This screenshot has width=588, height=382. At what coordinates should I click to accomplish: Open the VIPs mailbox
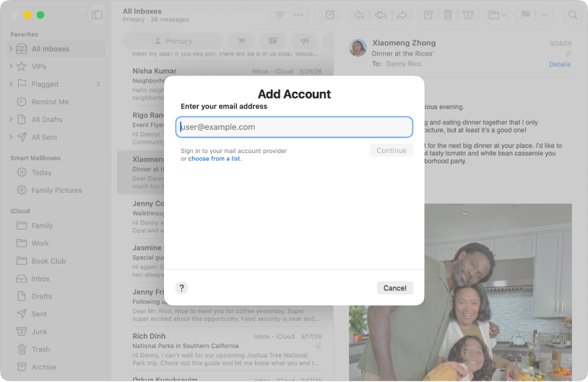[x=56, y=66]
